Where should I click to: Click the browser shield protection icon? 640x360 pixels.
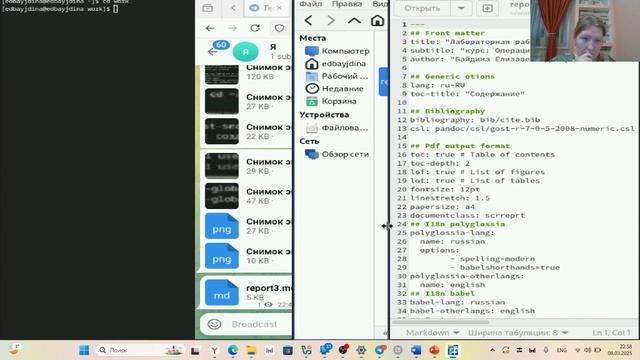(279, 28)
